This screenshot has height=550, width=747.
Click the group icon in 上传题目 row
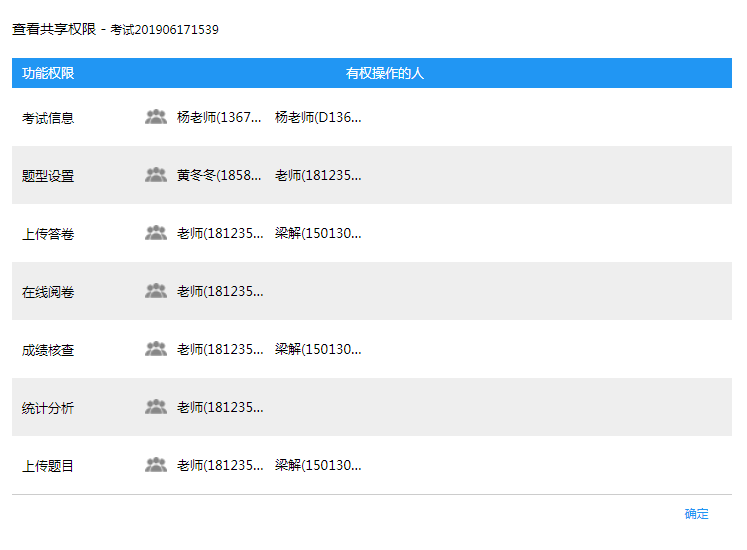pyautogui.click(x=155, y=465)
